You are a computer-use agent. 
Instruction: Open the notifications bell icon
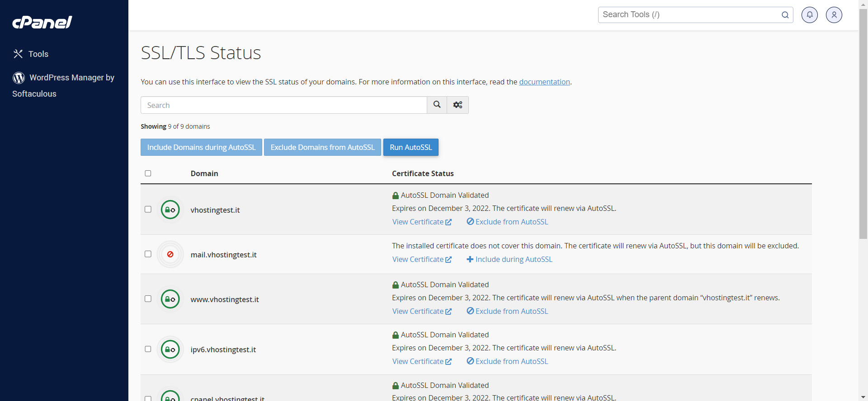[810, 15]
